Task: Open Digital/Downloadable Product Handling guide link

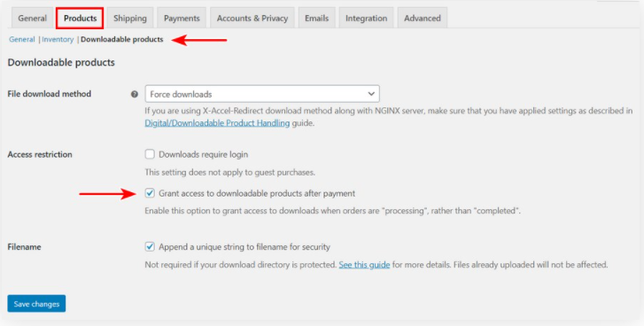Action: (x=217, y=123)
